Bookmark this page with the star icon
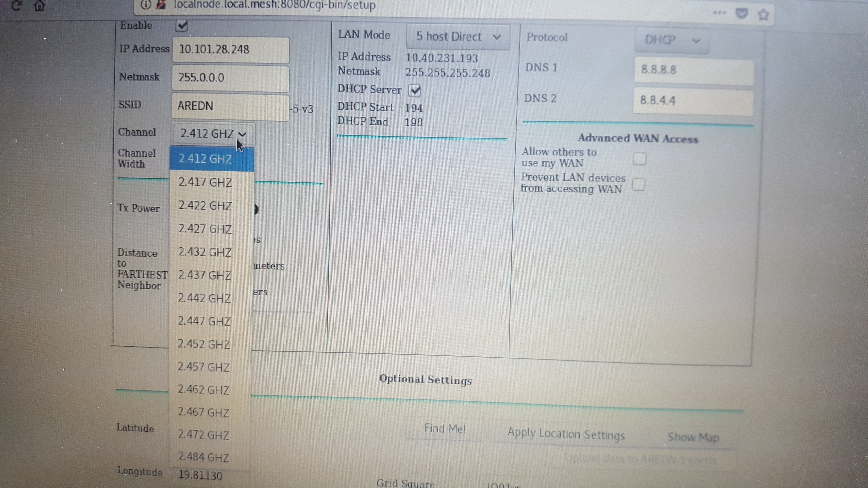Screen dimensions: 868x488 click(x=763, y=15)
